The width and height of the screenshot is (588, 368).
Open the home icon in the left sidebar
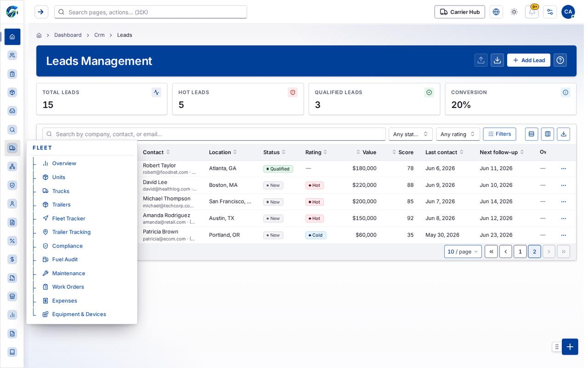[x=12, y=37]
